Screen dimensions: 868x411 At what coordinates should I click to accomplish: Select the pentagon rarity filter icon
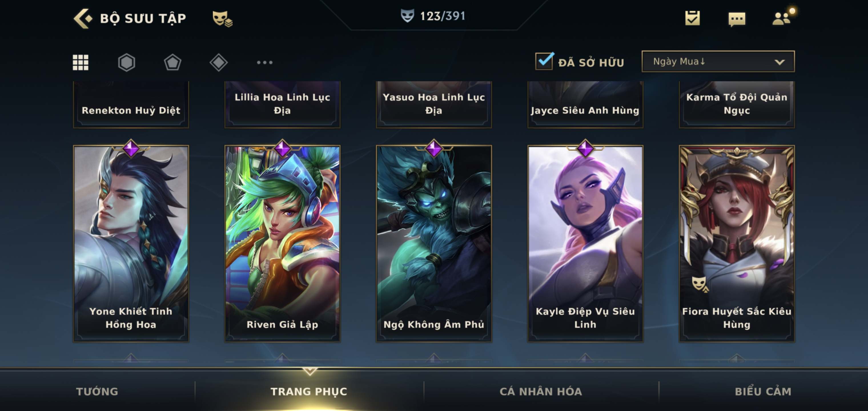pyautogui.click(x=172, y=62)
